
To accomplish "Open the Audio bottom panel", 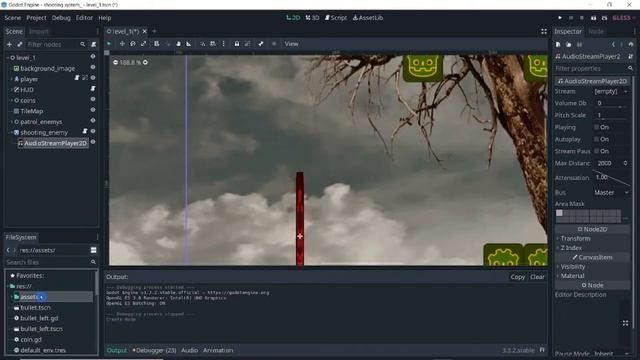I will pyautogui.click(x=189, y=350).
